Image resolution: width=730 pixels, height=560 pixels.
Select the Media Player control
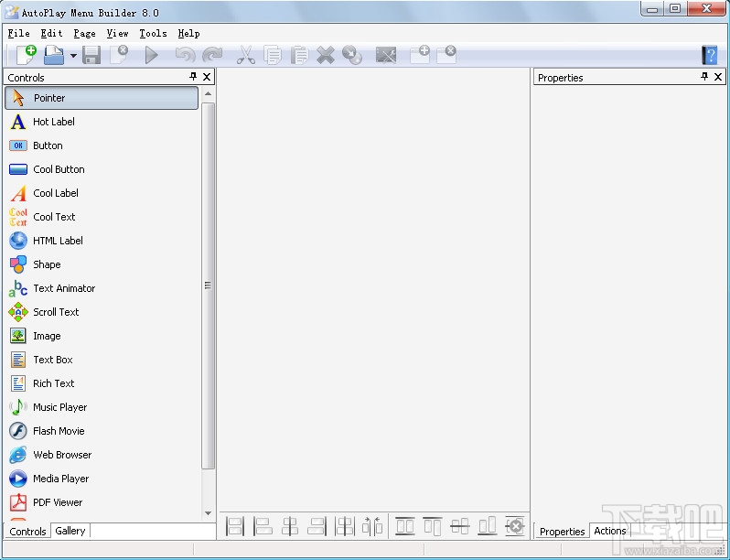point(102,479)
